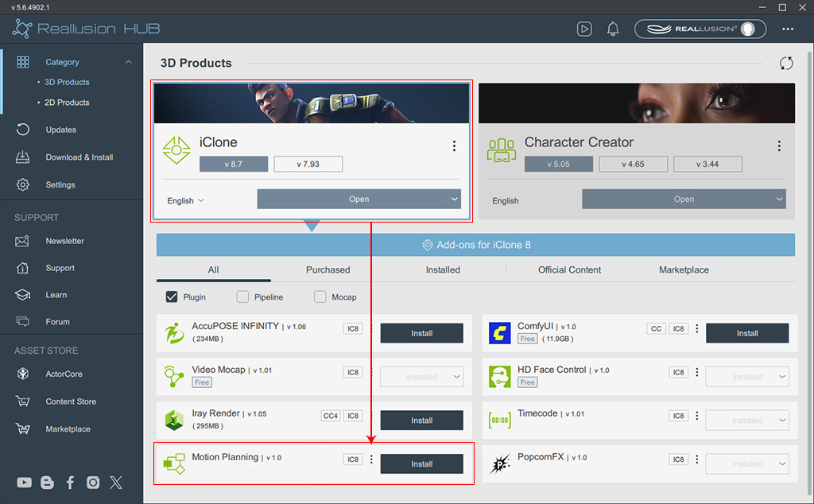814x504 pixels.
Task: Open the Facebook social link
Action: (70, 483)
